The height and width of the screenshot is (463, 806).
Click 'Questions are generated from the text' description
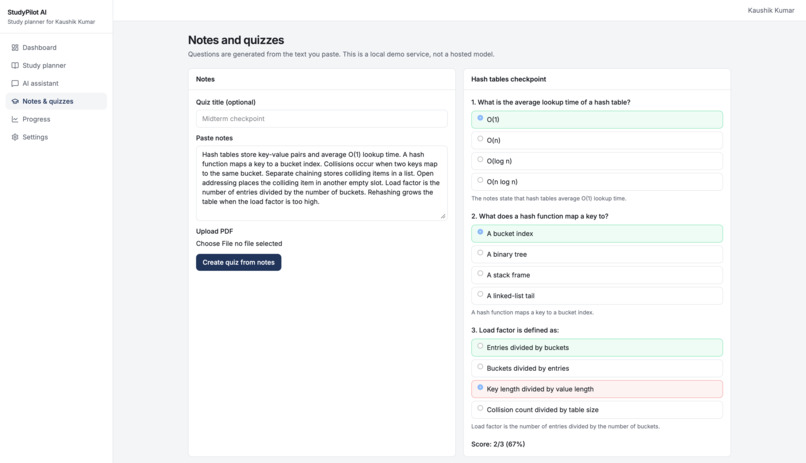pos(341,54)
